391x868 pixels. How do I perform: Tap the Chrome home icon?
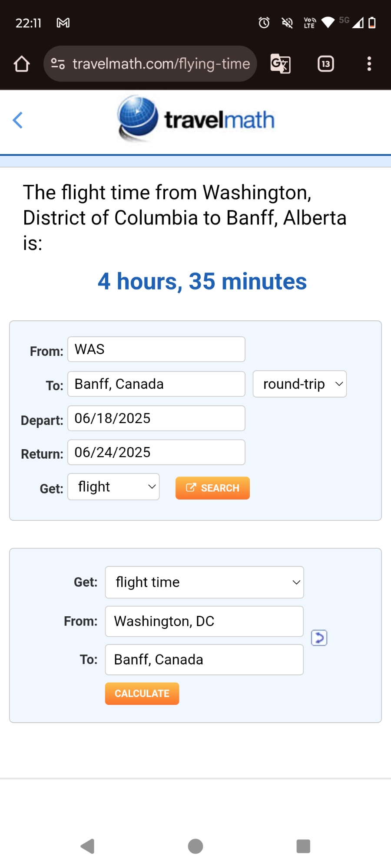pyautogui.click(x=21, y=64)
